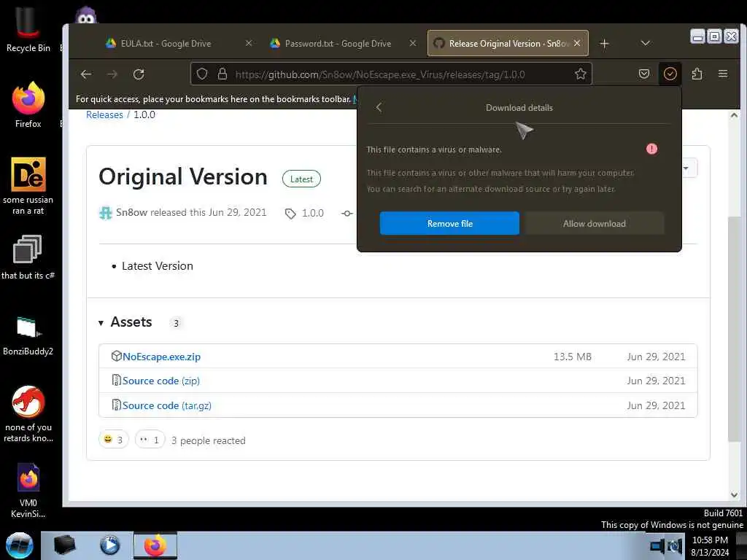Select the Release Original Version tab
Image resolution: width=747 pixels, height=560 pixels.
[x=508, y=43]
